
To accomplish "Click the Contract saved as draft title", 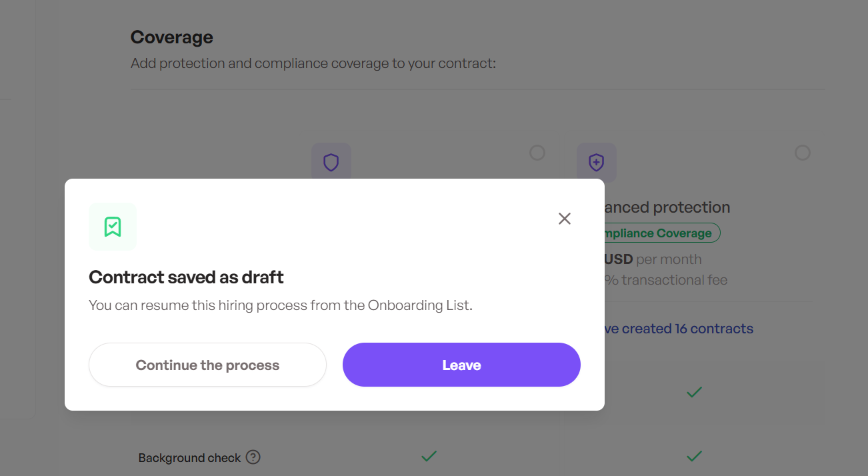I will [186, 277].
